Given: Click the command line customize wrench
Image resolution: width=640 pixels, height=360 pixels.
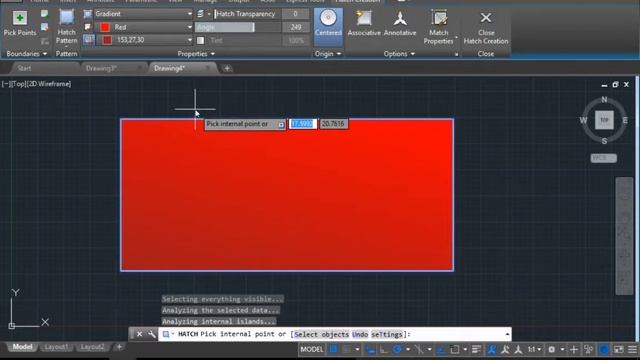Looking at the screenshot, I should coord(151,334).
